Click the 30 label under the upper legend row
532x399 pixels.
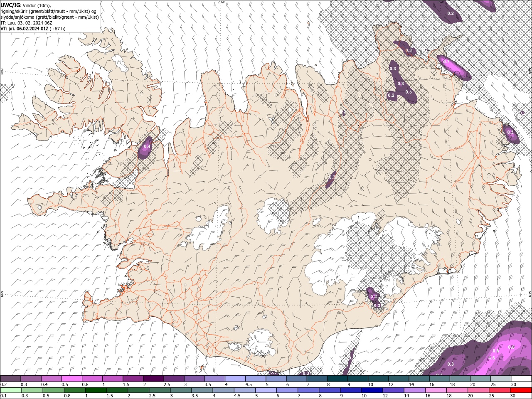(x=514, y=384)
